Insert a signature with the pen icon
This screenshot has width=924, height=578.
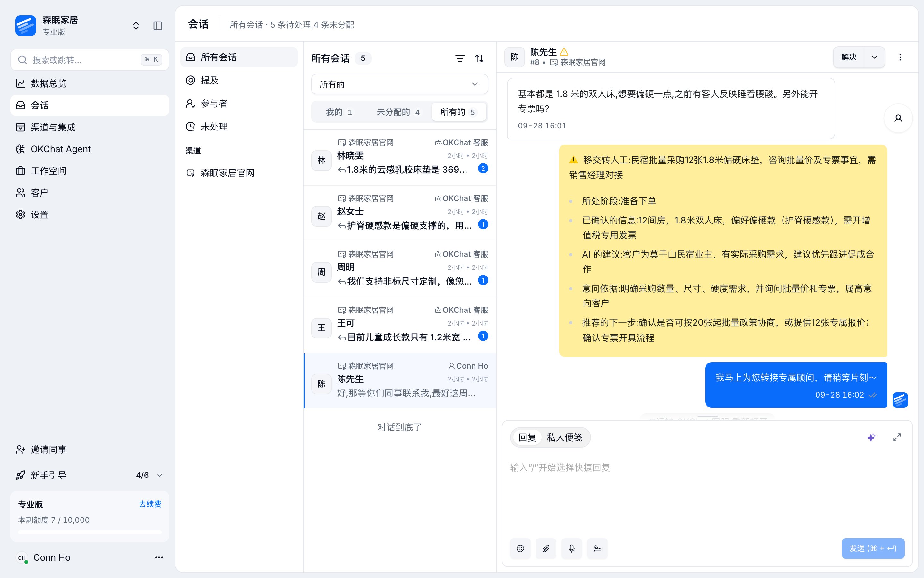coord(597,548)
